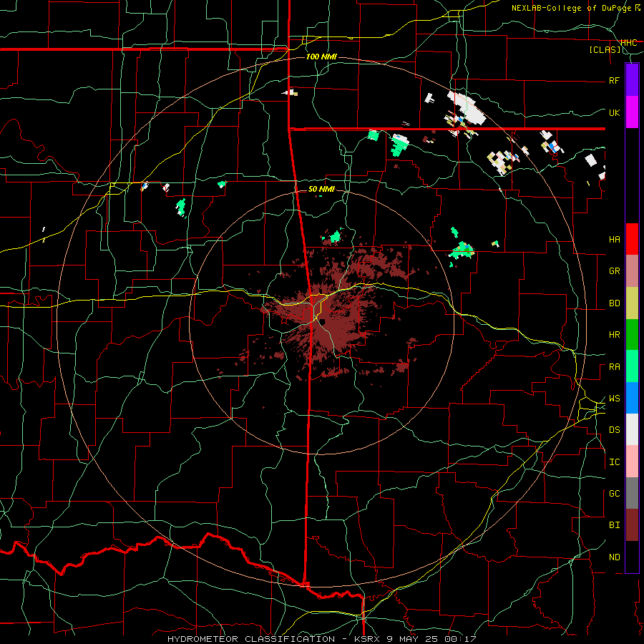The height and width of the screenshot is (644, 644).
Task: Click the ND black legend swatch
Action: pos(632,557)
